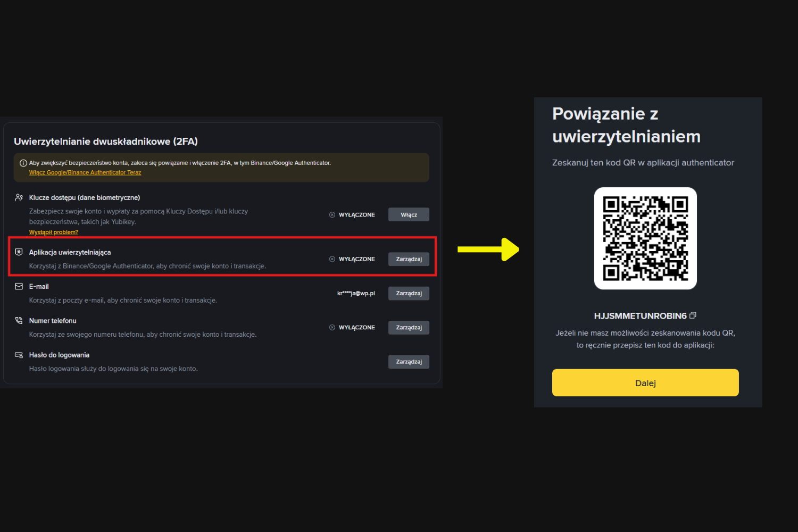This screenshot has width=798, height=532.
Task: Click the 'Klucze dostępu (dane biometryczne)' title
Action: [85, 197]
